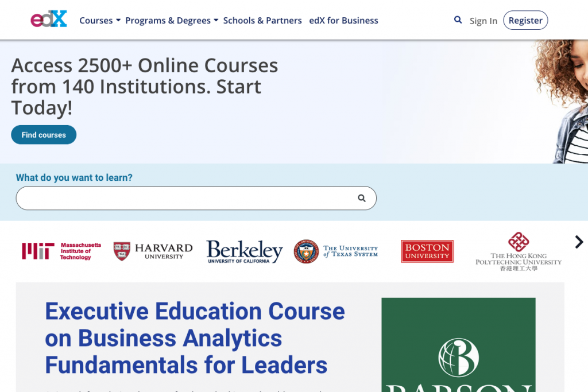Click the edX logo

(x=49, y=19)
